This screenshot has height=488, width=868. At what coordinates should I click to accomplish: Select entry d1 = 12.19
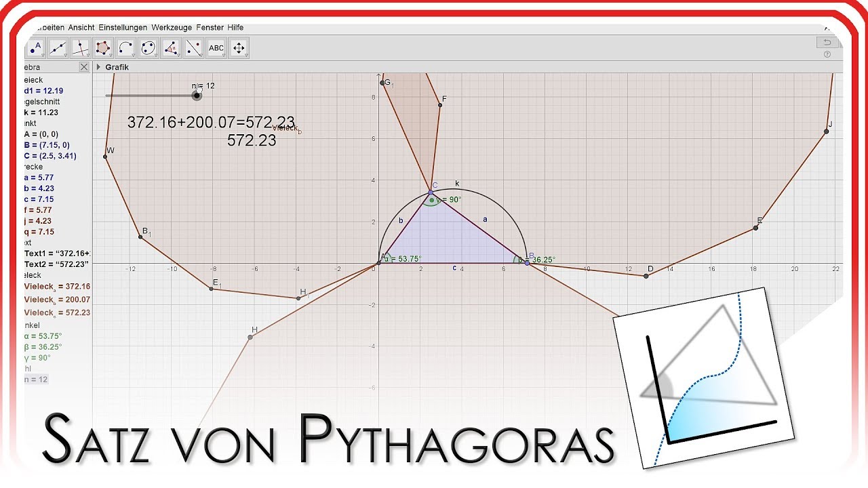click(43, 91)
